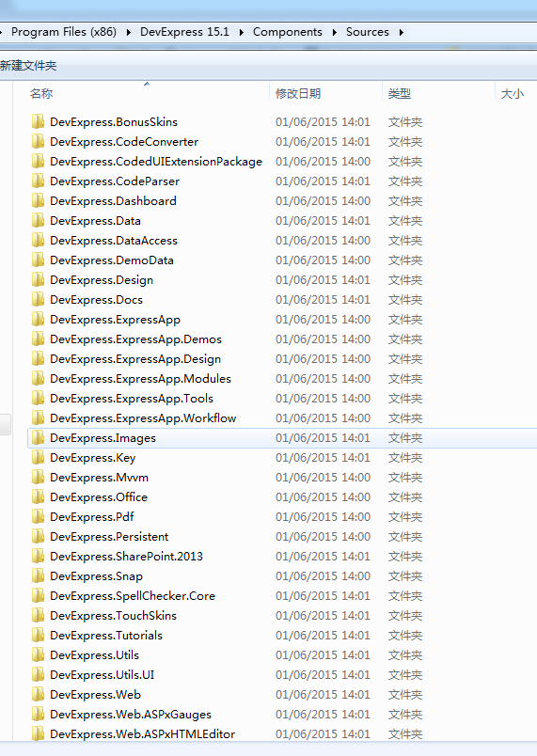This screenshot has height=756, width=537.
Task: Click the DevExpress.ExpressApp.Tools folder icon
Action: pos(38,399)
